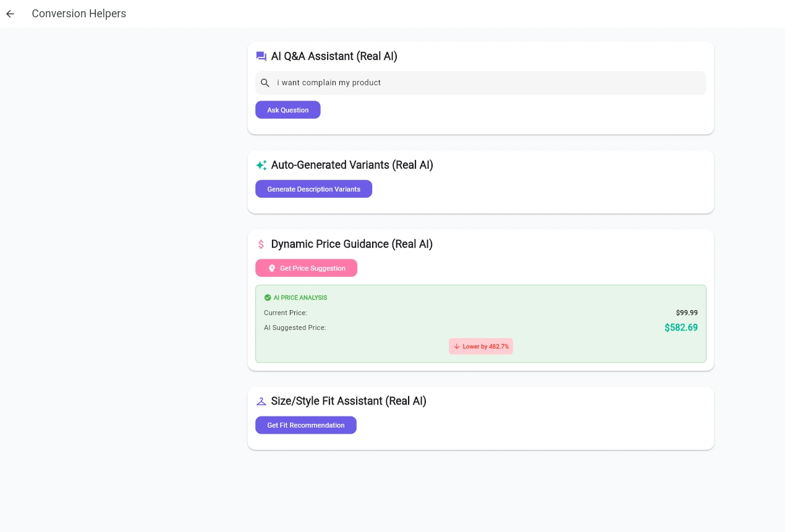Viewport: 785px width, 532px height.
Task: Click the search magnifier icon
Action: (265, 83)
